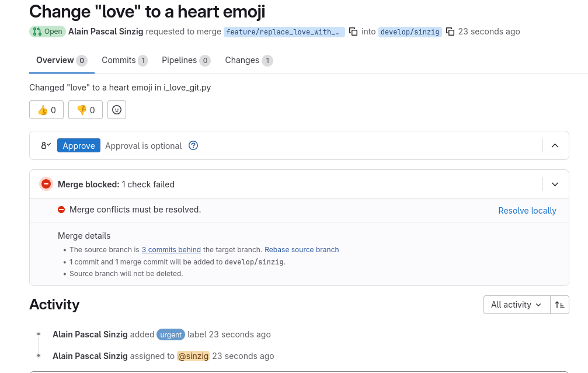Copy the target branch name

tap(450, 32)
